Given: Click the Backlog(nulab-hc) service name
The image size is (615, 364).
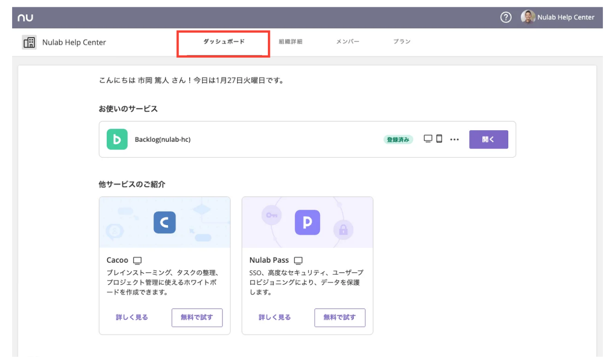Looking at the screenshot, I should click(163, 140).
